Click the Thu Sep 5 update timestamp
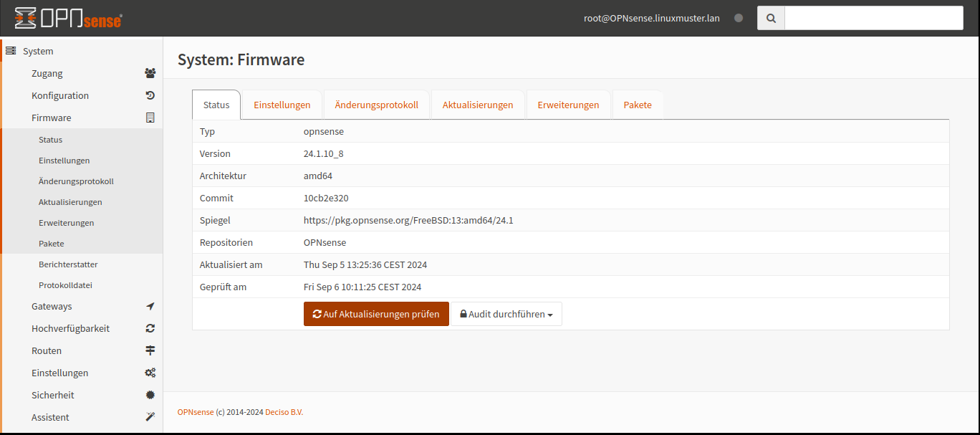This screenshot has height=435, width=980. pyautogui.click(x=365, y=265)
